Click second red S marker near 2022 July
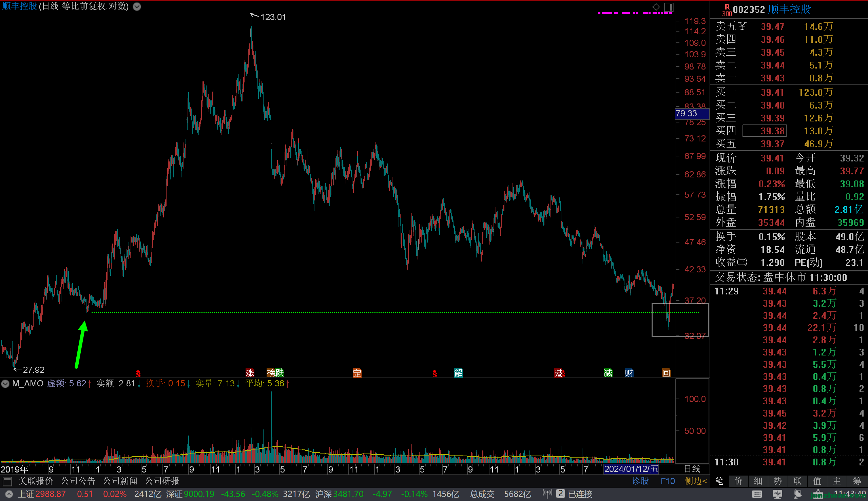 (435, 373)
